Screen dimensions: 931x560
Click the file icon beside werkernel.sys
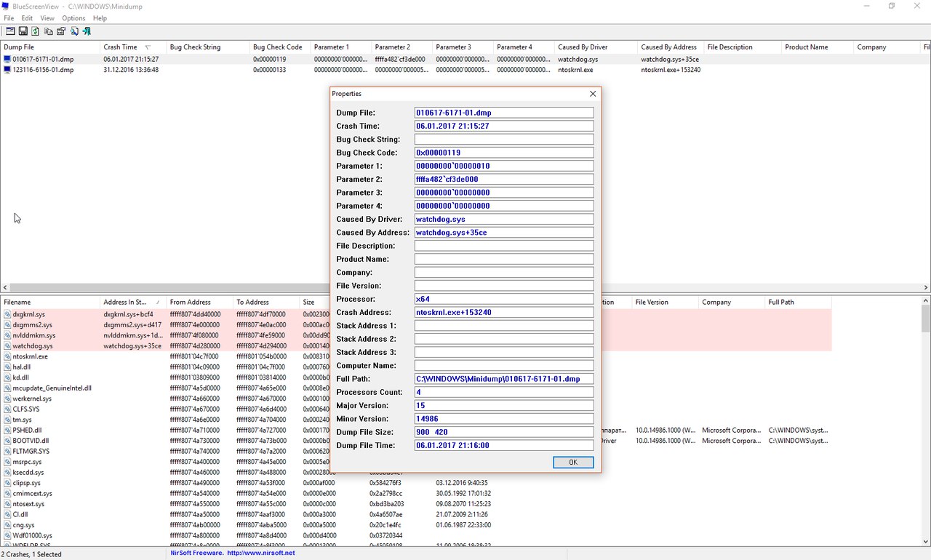click(7, 399)
